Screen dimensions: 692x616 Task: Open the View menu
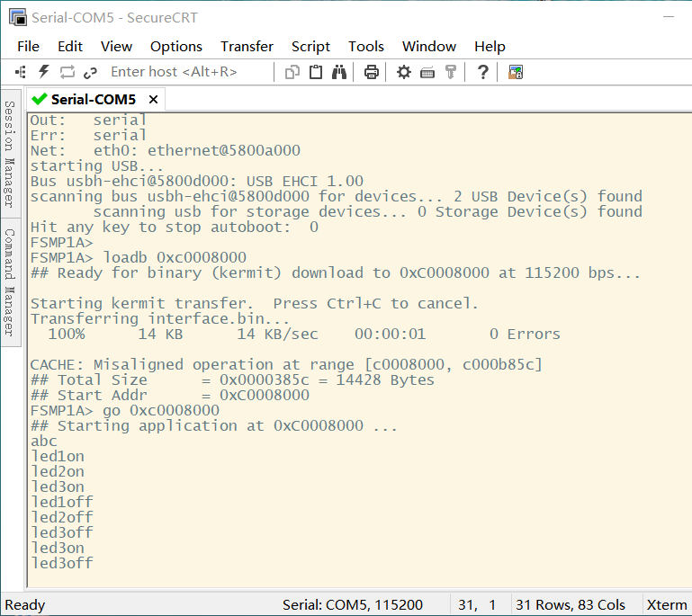pos(116,46)
